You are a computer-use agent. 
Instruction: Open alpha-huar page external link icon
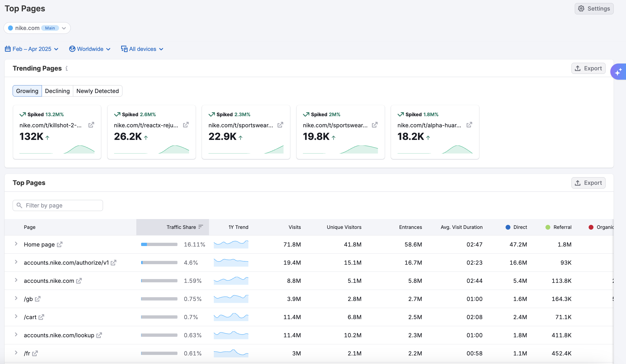(469, 125)
